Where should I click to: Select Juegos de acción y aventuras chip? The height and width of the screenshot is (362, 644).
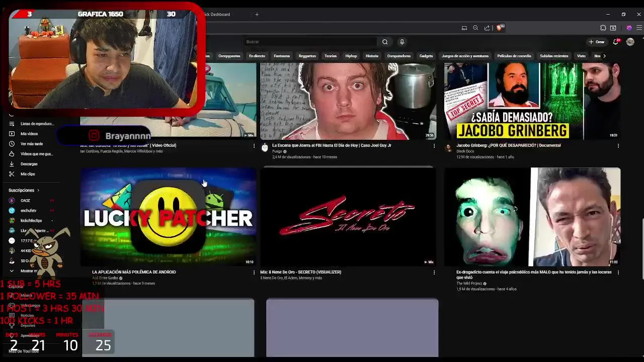coord(465,56)
